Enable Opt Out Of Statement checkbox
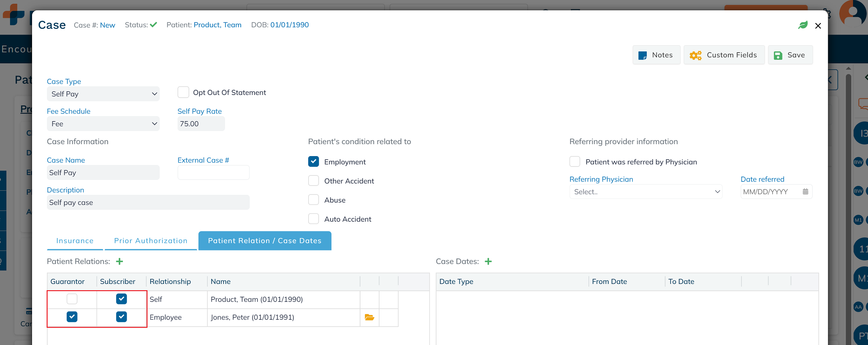The width and height of the screenshot is (868, 345). 183,92
